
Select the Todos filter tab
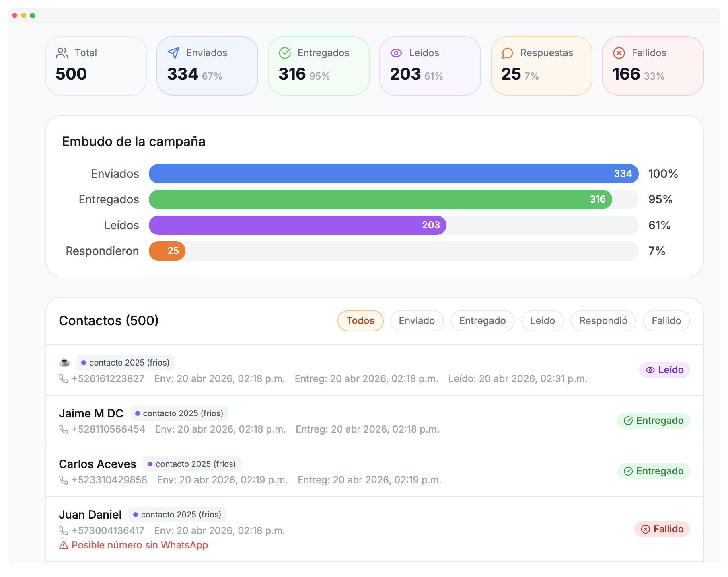click(360, 321)
